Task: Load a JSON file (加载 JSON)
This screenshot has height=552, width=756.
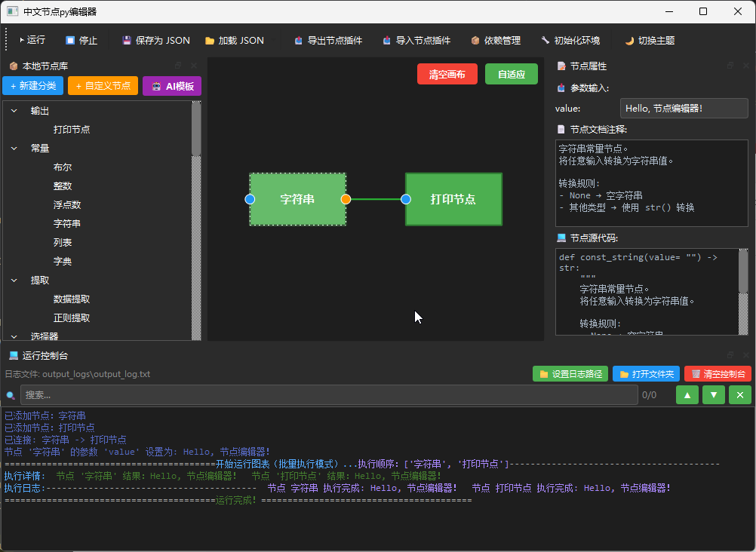Action: tap(235, 41)
